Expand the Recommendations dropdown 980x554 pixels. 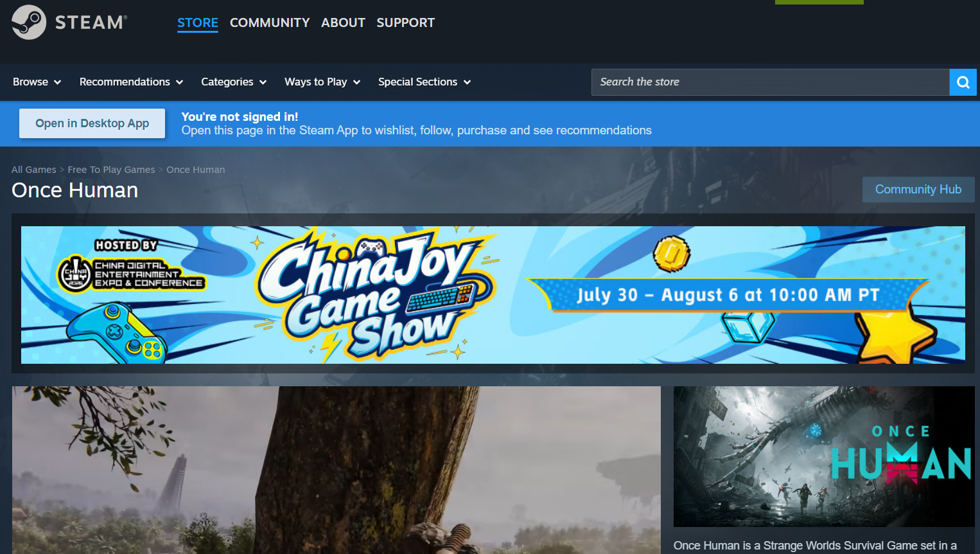pos(131,82)
